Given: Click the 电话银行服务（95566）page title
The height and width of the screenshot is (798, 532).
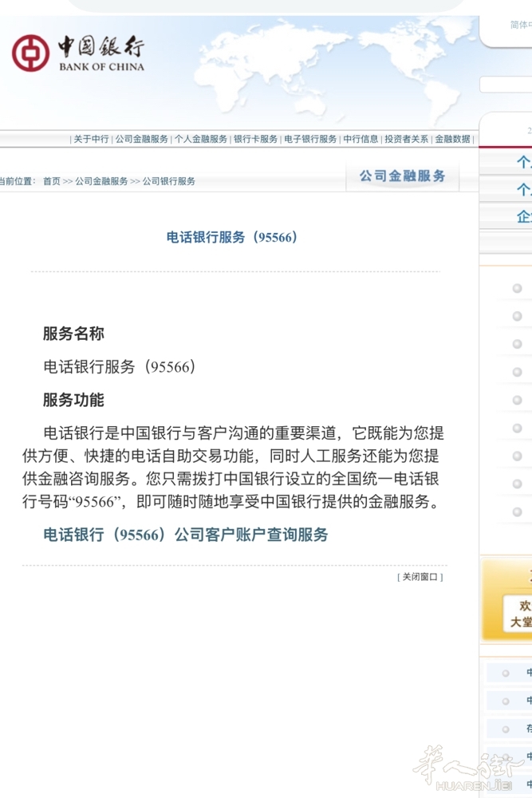Looking at the screenshot, I should tap(232, 237).
